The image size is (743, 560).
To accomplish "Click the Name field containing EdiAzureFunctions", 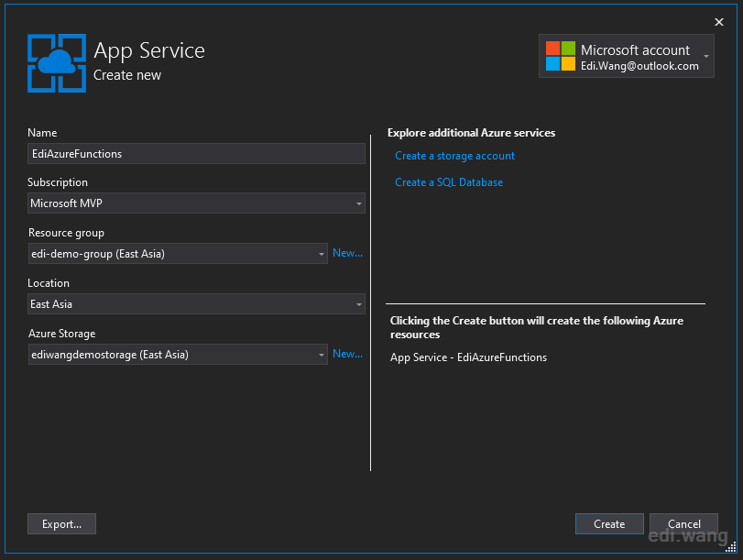I will [196, 154].
